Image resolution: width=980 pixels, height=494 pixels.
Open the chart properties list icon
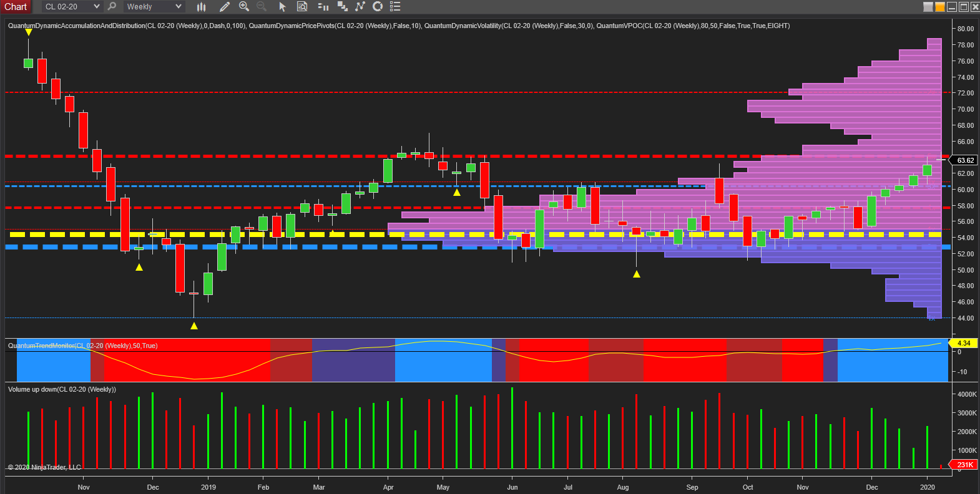pos(395,6)
